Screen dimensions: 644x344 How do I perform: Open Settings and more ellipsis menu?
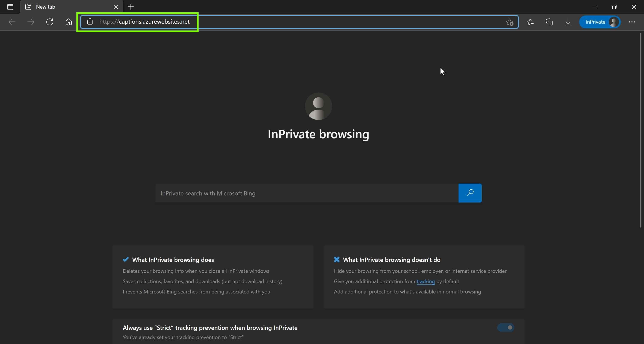632,22
